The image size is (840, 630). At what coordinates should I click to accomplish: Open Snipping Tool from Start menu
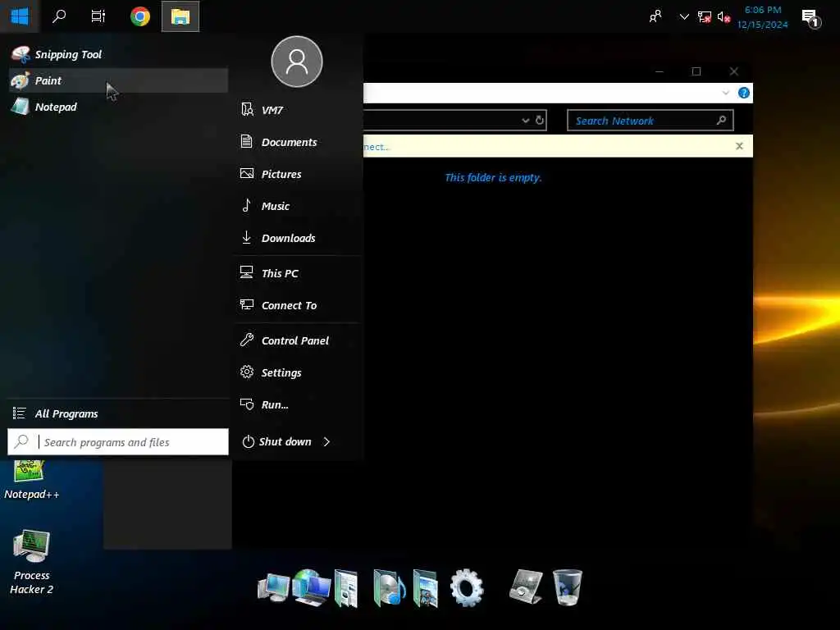click(118, 54)
